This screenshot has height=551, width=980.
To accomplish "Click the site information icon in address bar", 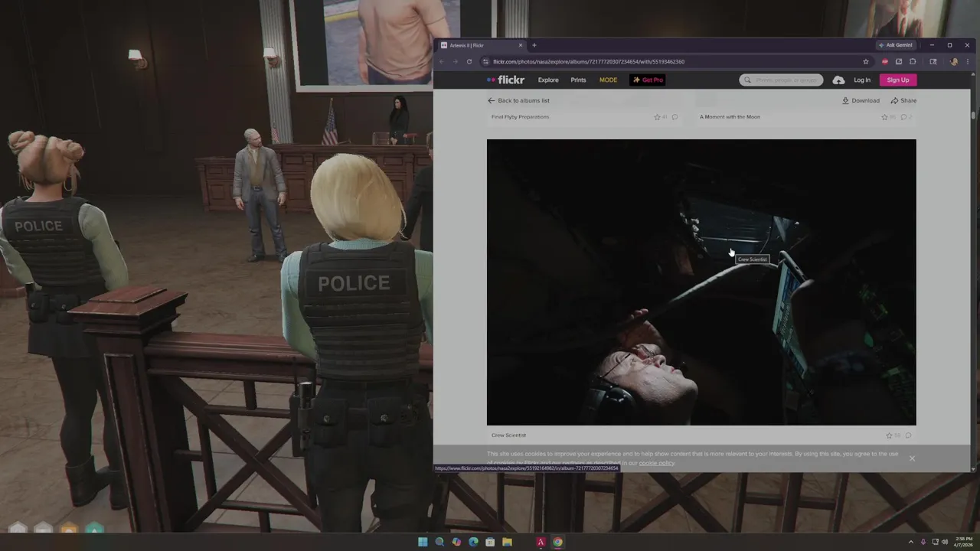I will (485, 61).
